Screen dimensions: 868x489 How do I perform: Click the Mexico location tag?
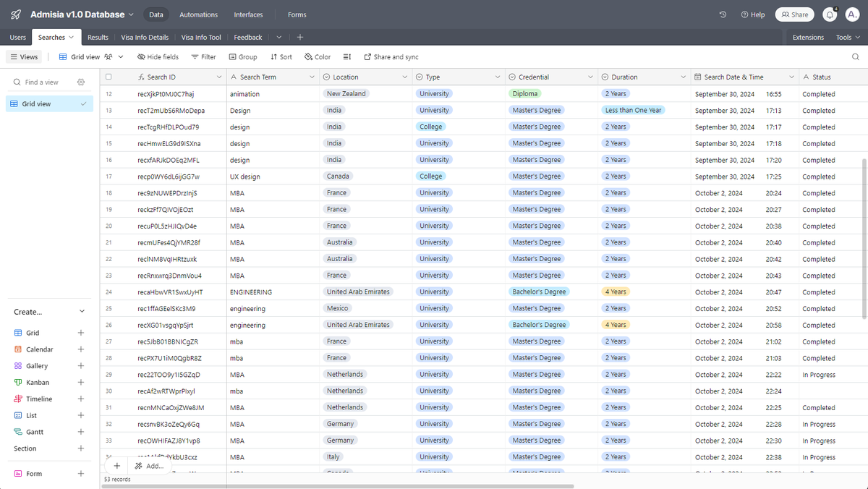pos(338,308)
